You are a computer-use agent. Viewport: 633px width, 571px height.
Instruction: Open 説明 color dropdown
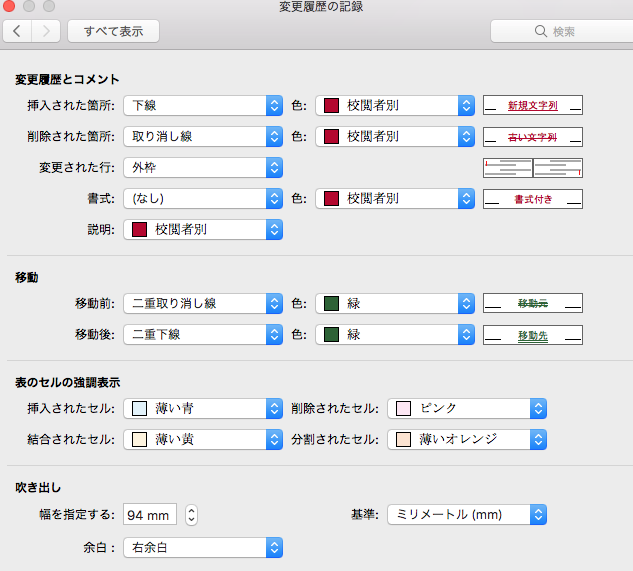(203, 229)
